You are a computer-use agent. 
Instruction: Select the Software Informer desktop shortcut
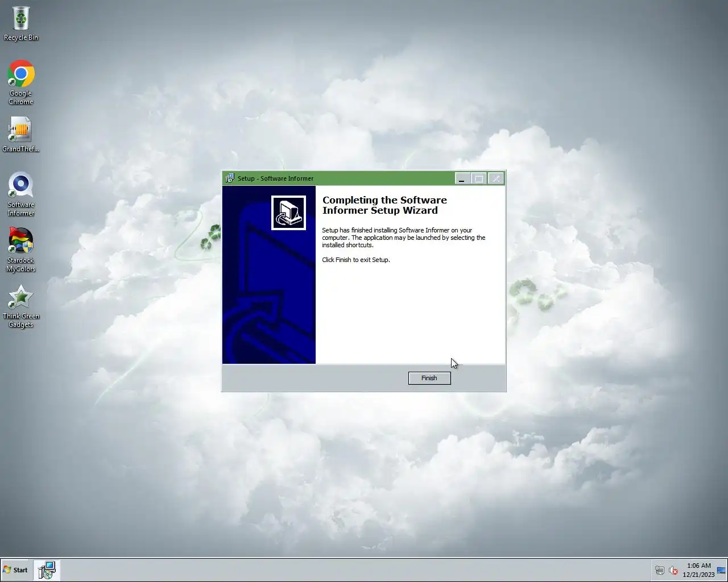click(21, 194)
